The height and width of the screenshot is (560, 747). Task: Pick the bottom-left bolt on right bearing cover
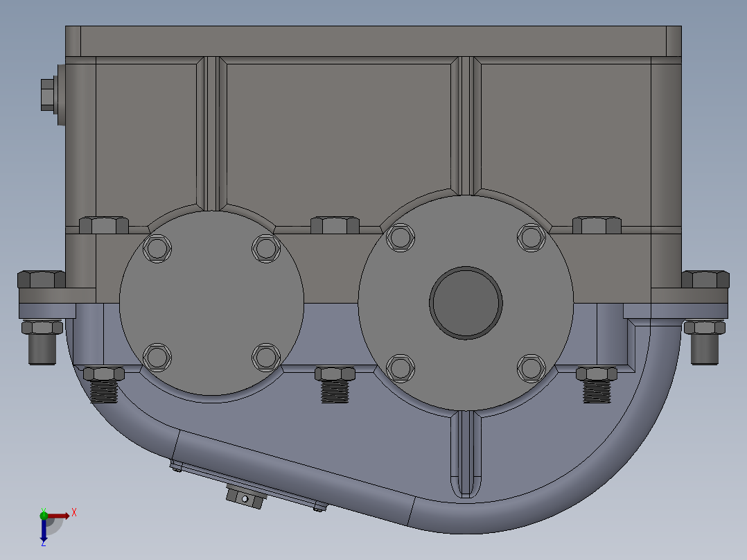pos(401,368)
